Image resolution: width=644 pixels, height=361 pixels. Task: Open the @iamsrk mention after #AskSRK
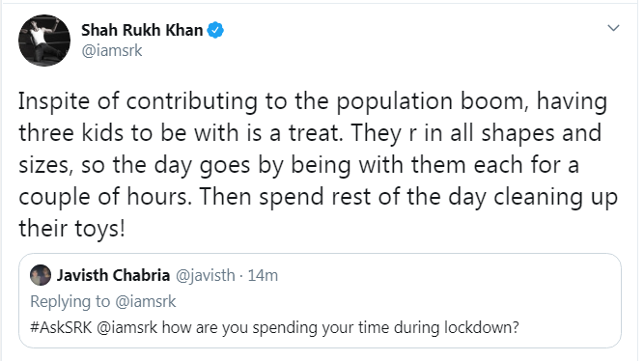127,328
